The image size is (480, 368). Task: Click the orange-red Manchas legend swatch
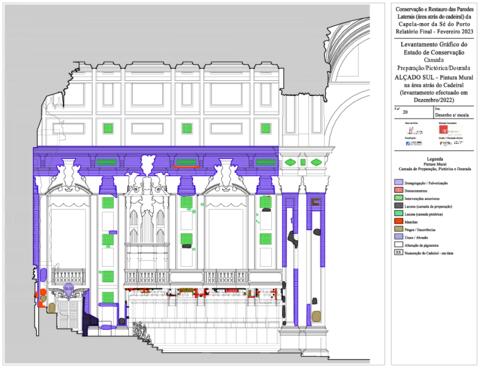399,221
